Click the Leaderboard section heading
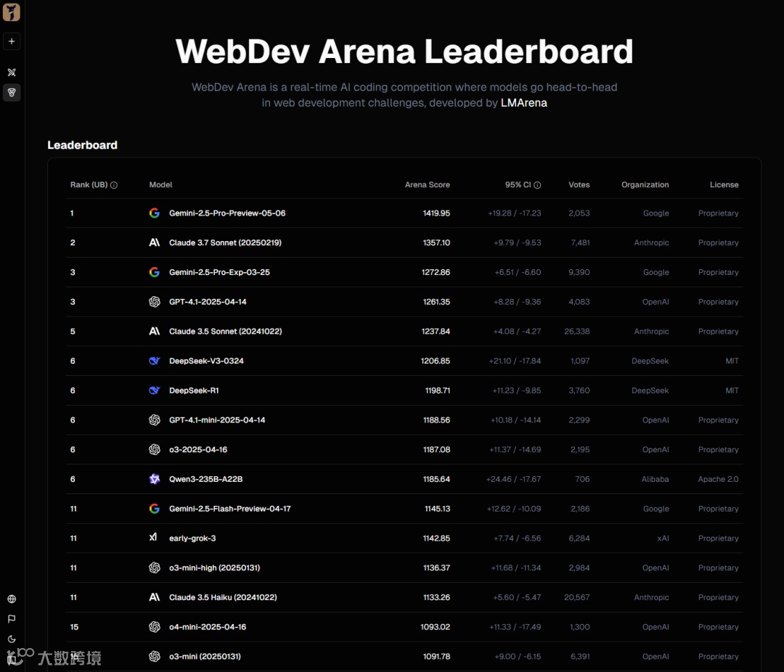Image resolution: width=784 pixels, height=672 pixels. (x=83, y=145)
